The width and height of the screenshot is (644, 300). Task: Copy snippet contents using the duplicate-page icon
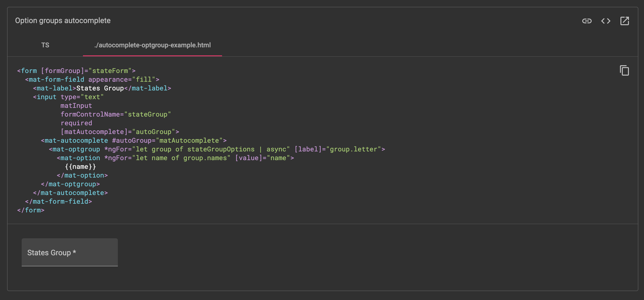pyautogui.click(x=624, y=71)
